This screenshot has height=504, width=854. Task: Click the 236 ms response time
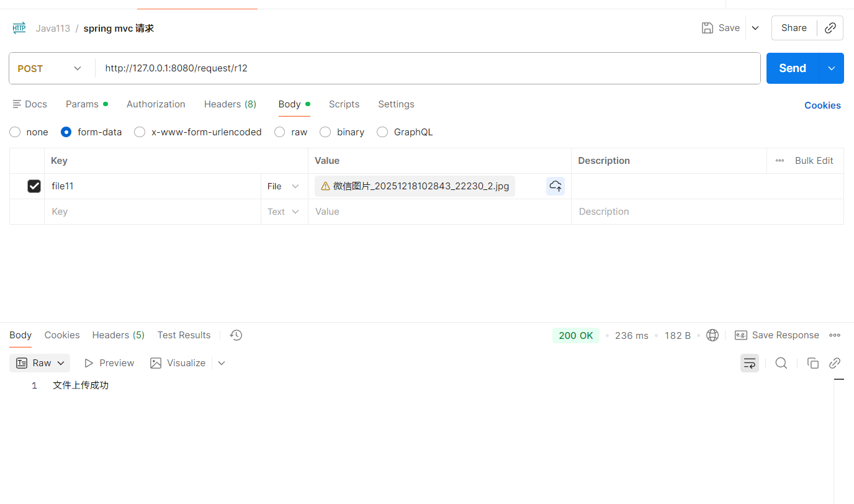(x=632, y=336)
